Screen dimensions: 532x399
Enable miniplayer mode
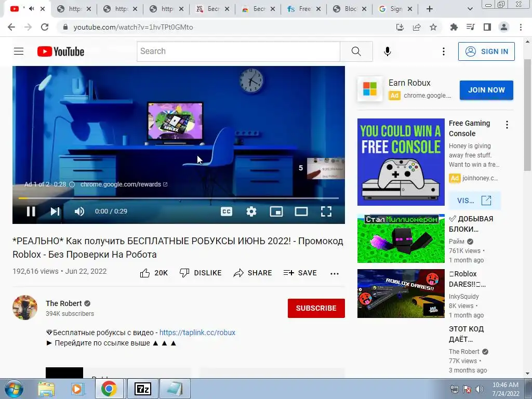pyautogui.click(x=276, y=211)
